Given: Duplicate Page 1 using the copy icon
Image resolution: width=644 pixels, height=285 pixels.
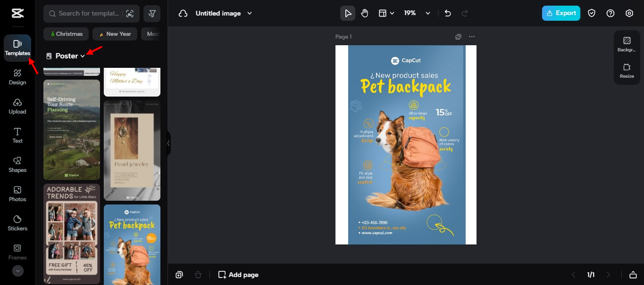Looking at the screenshot, I should [458, 37].
